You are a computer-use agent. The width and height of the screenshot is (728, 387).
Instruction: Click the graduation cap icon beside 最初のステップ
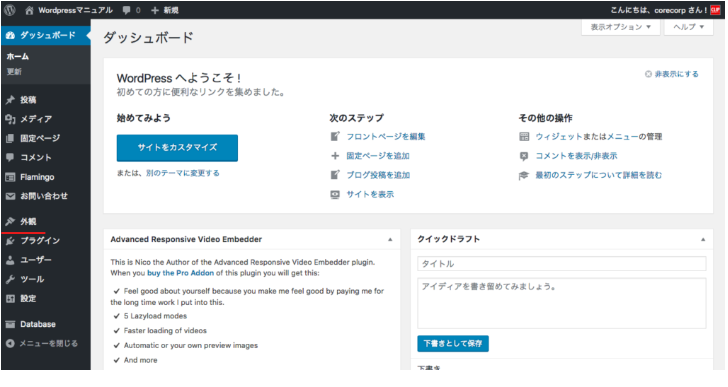click(x=524, y=175)
